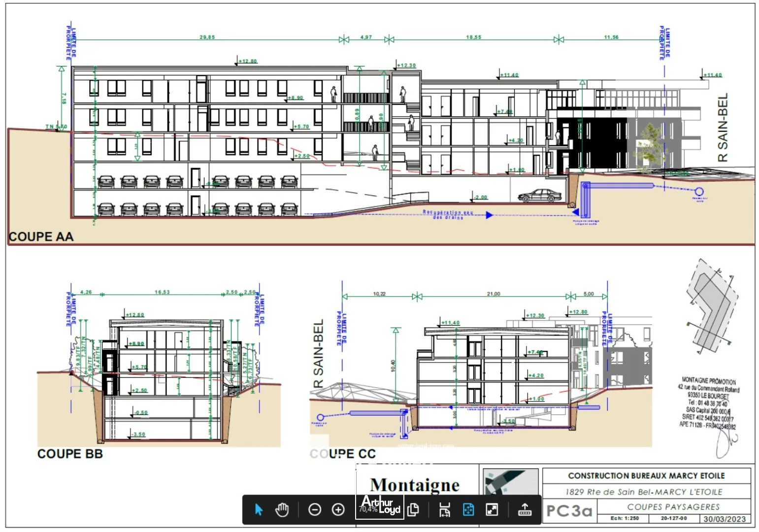
Task: Enable fullscreen presentation mode
Action: pos(491,510)
